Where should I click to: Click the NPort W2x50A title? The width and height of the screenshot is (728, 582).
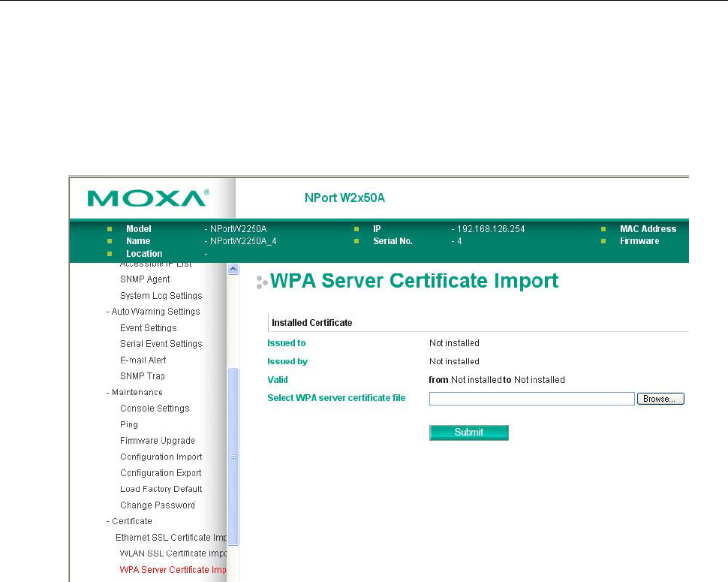[344, 198]
